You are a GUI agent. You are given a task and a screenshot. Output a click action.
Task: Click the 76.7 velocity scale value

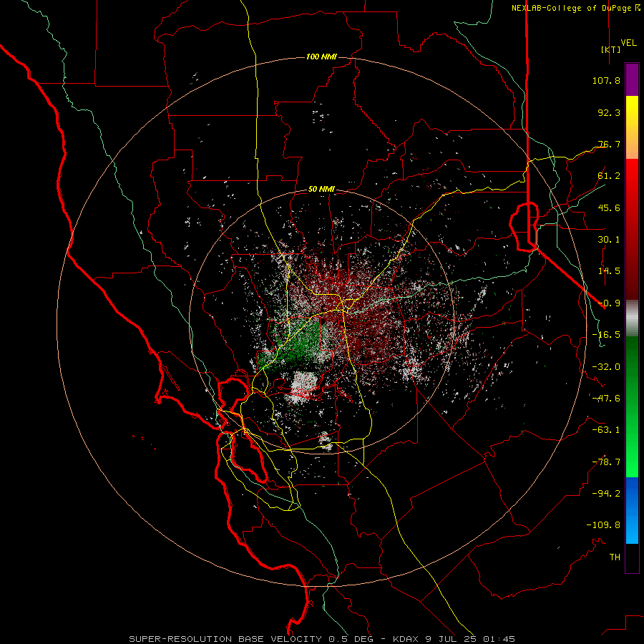[x=609, y=144]
